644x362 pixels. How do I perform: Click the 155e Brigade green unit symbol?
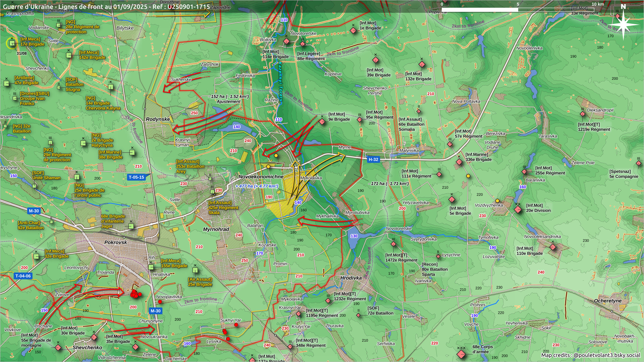click(x=151, y=267)
